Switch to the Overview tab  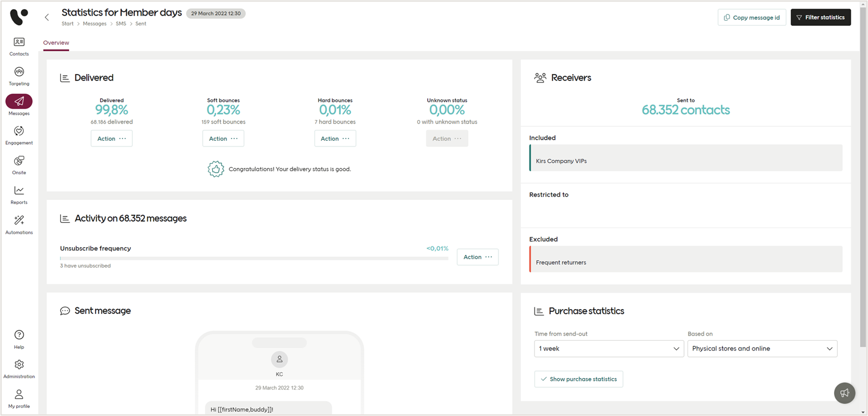click(56, 43)
